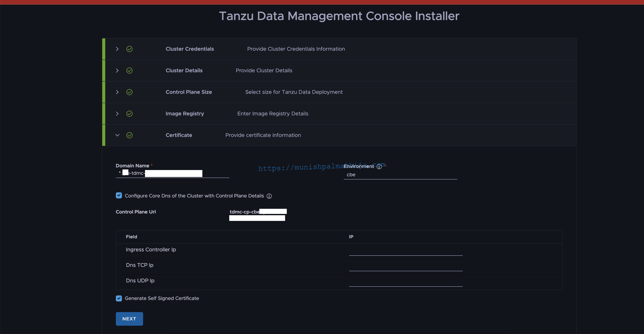This screenshot has width=644, height=334.
Task: Click the 'Control Plane Url' label
Action: click(136, 212)
